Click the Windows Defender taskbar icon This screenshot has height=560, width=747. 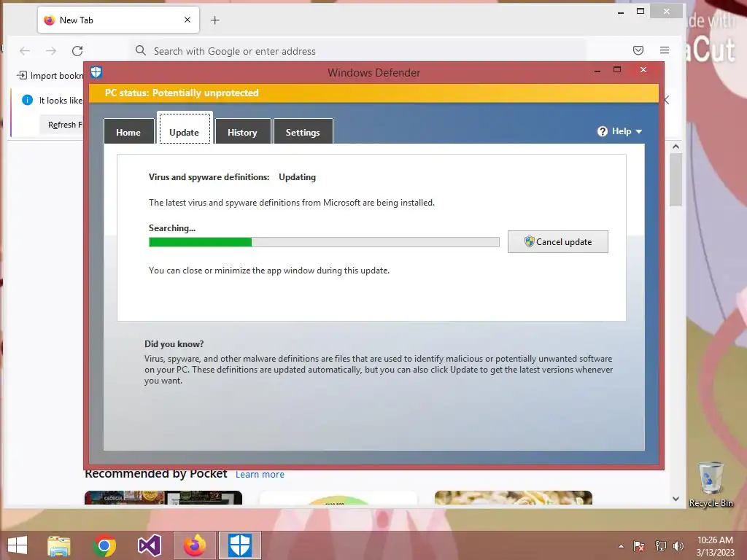click(x=239, y=545)
